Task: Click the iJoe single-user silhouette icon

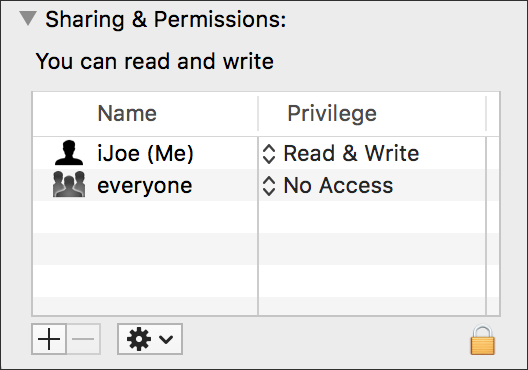Action: (69, 153)
